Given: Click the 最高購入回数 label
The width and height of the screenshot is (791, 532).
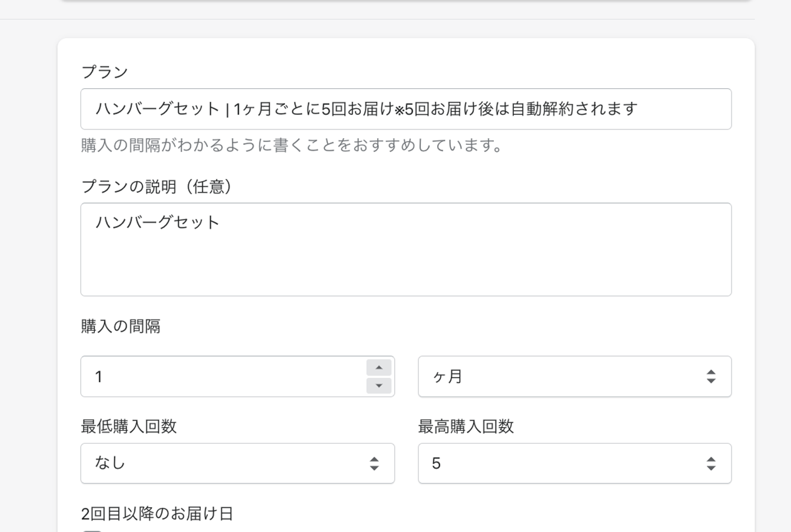Looking at the screenshot, I should [466, 426].
